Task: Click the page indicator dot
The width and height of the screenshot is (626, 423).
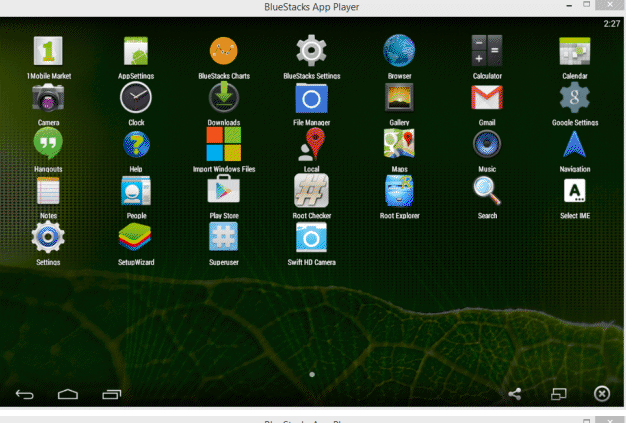Action: pyautogui.click(x=312, y=374)
